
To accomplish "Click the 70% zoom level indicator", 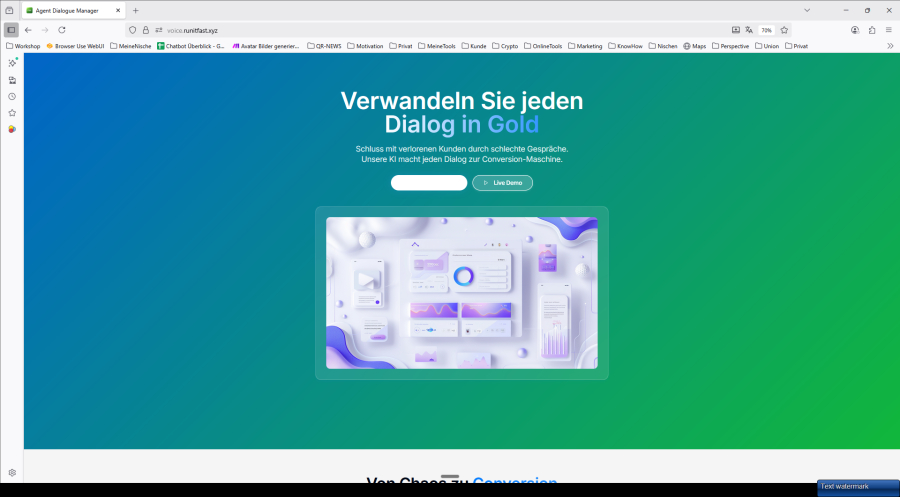I will click(x=766, y=30).
